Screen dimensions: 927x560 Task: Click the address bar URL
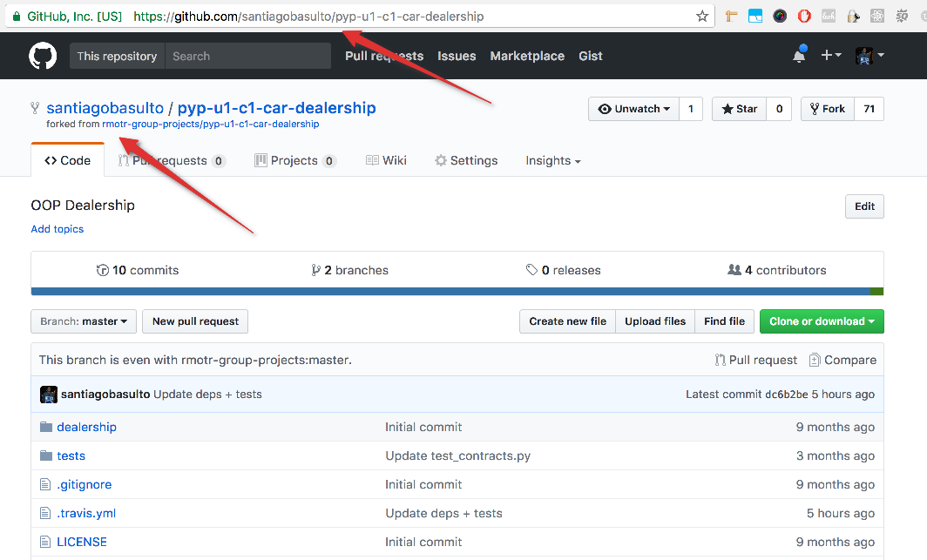[308, 17]
